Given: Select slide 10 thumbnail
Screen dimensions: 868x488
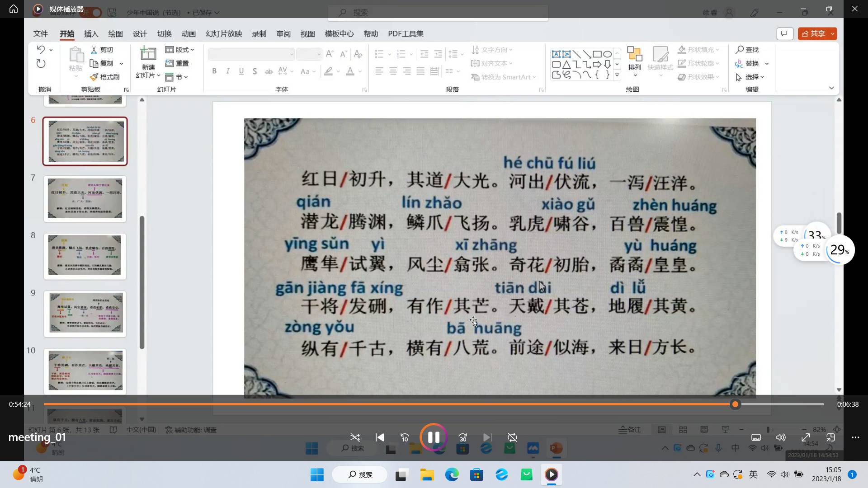Looking at the screenshot, I should [x=85, y=371].
